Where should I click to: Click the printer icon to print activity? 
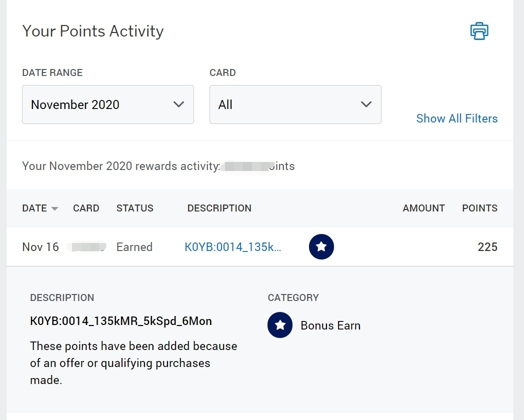(479, 31)
